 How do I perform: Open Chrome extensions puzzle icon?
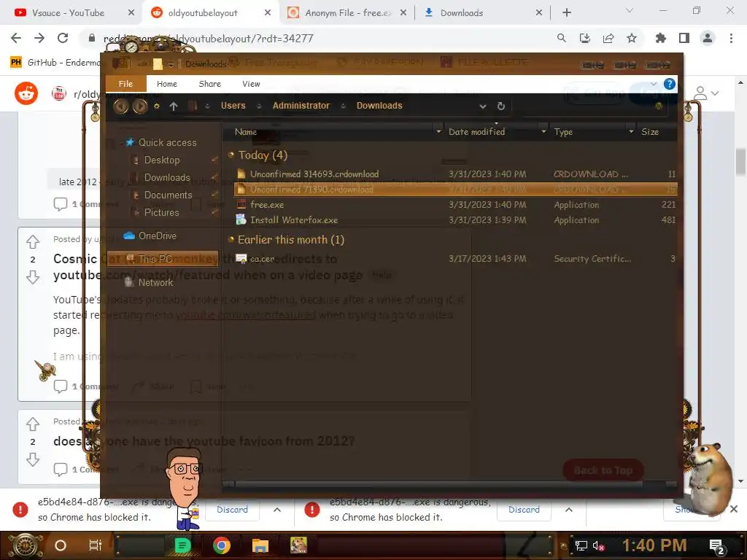pos(661,38)
